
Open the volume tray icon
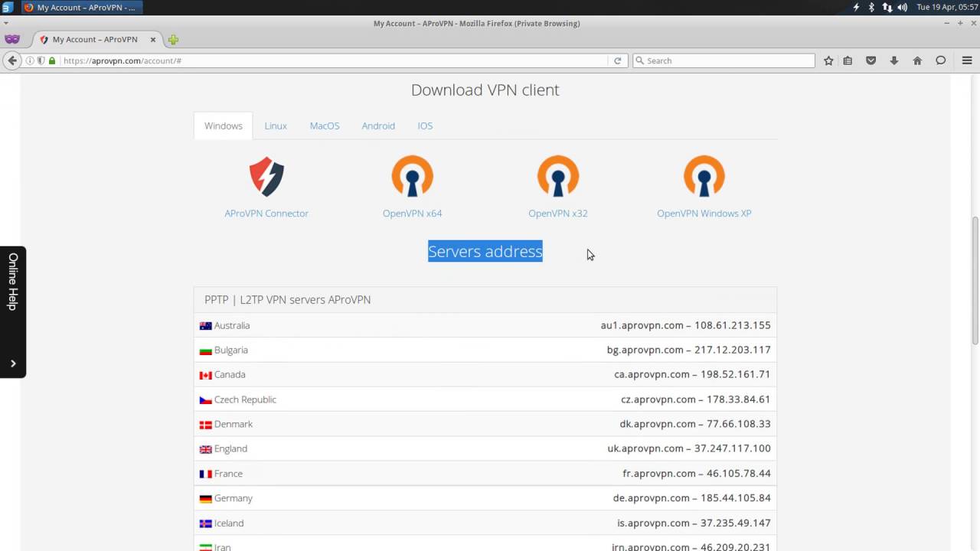coord(902,7)
